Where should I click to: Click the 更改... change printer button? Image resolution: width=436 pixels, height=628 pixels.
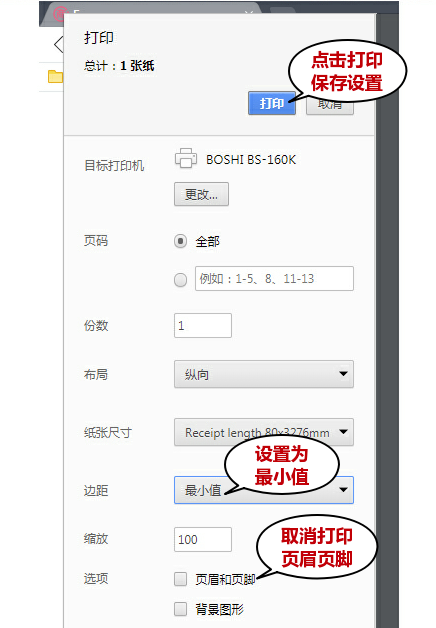click(201, 194)
